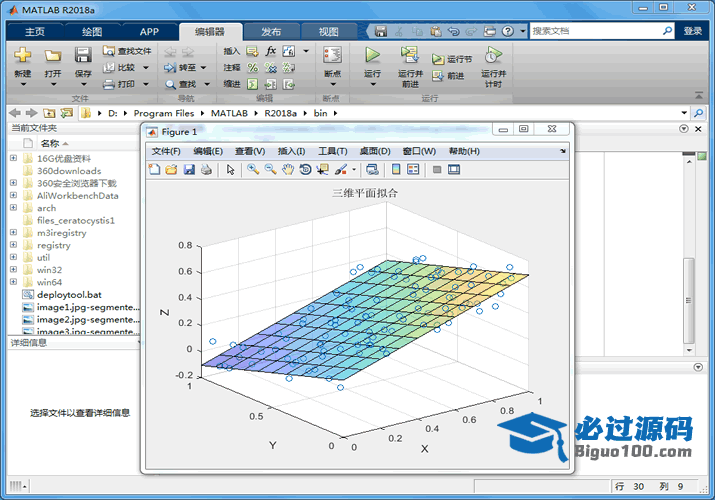
Task: Click the 登录 (Login) button
Action: (693, 31)
